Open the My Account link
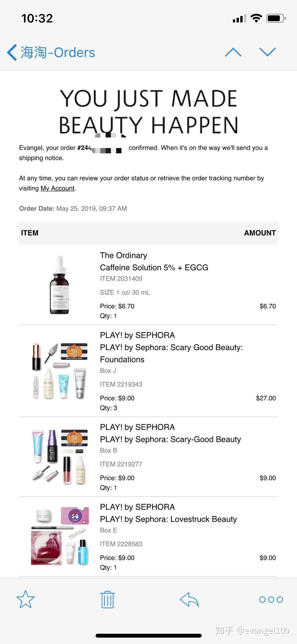297x644 pixels. point(57,188)
